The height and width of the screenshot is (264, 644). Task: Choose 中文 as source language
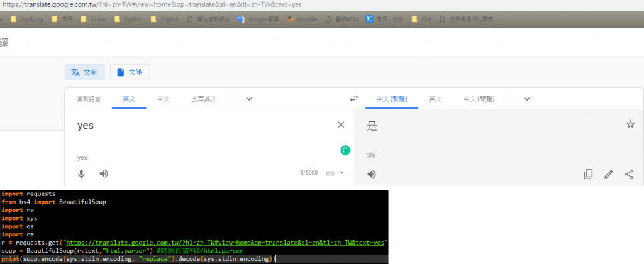point(164,99)
